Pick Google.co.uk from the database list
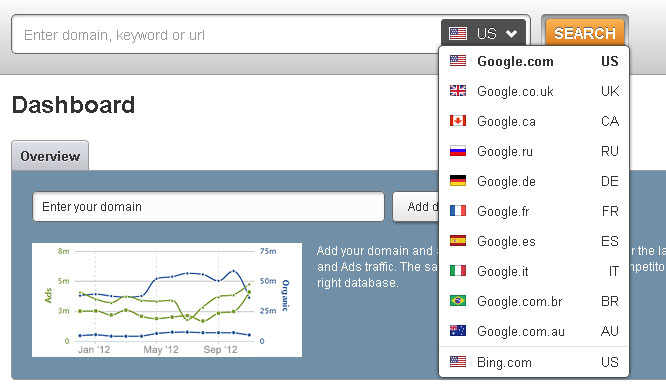Screen dimensions: 666x387 [x=534, y=91]
